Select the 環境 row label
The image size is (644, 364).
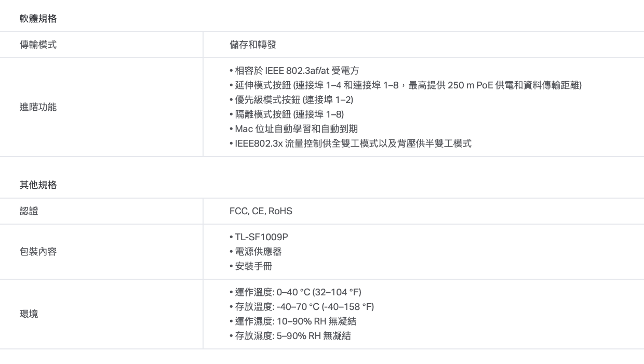click(29, 314)
